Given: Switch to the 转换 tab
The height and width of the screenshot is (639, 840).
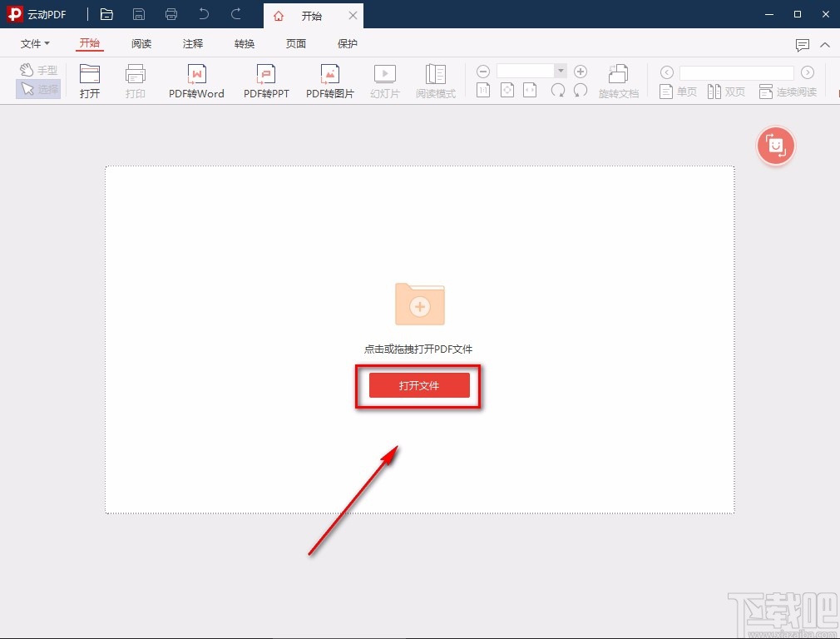Looking at the screenshot, I should pos(245,44).
